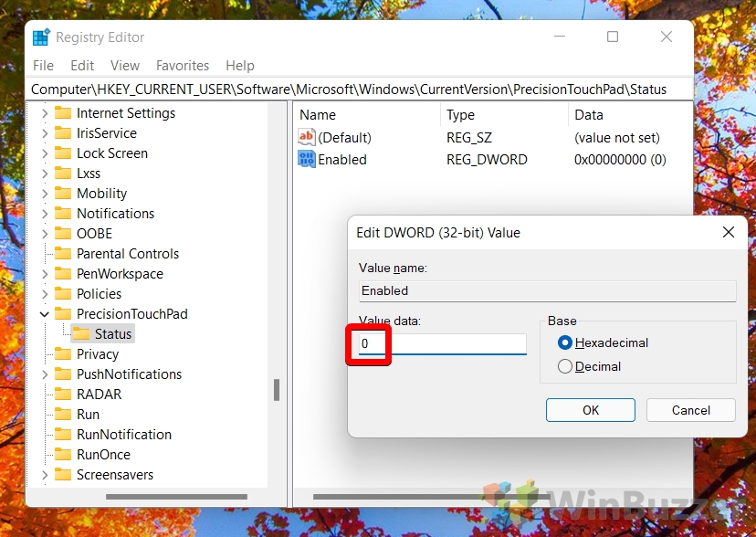This screenshot has width=756, height=537.
Task: Select the '(Default)' value name text
Action: [345, 138]
